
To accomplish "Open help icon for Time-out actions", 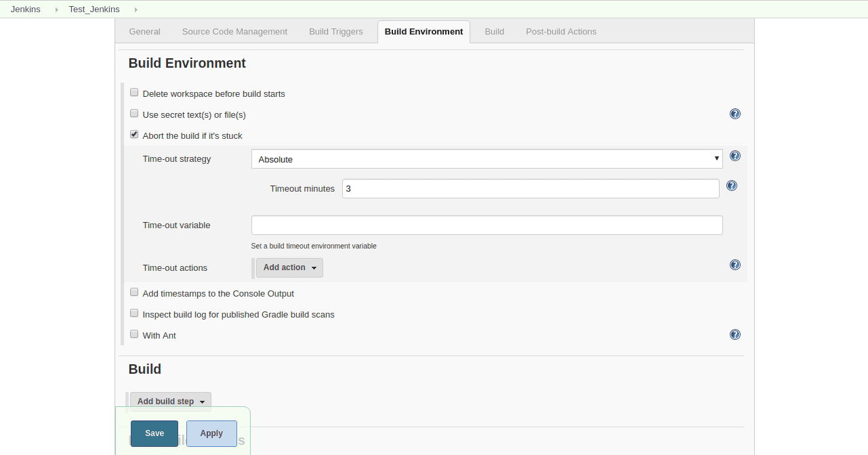I will coord(735,265).
